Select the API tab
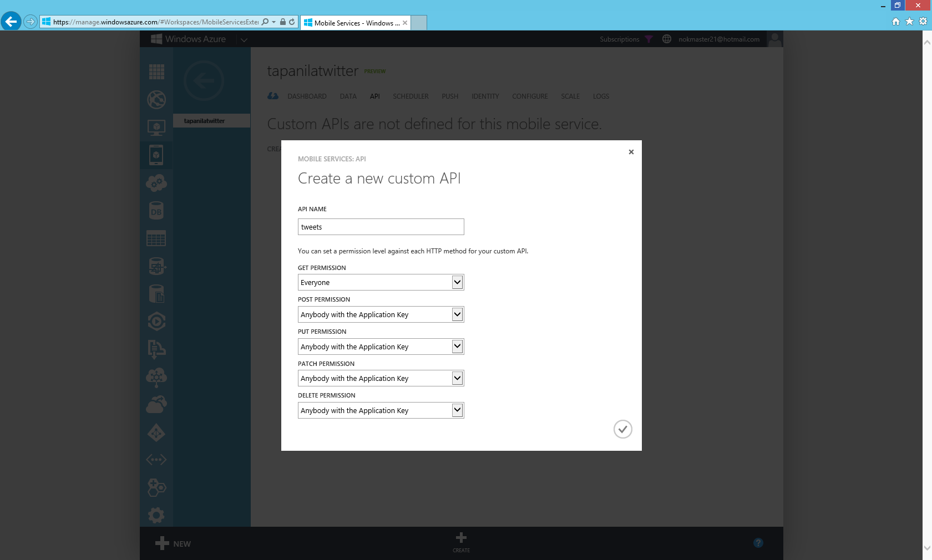The height and width of the screenshot is (560, 932). coord(375,96)
